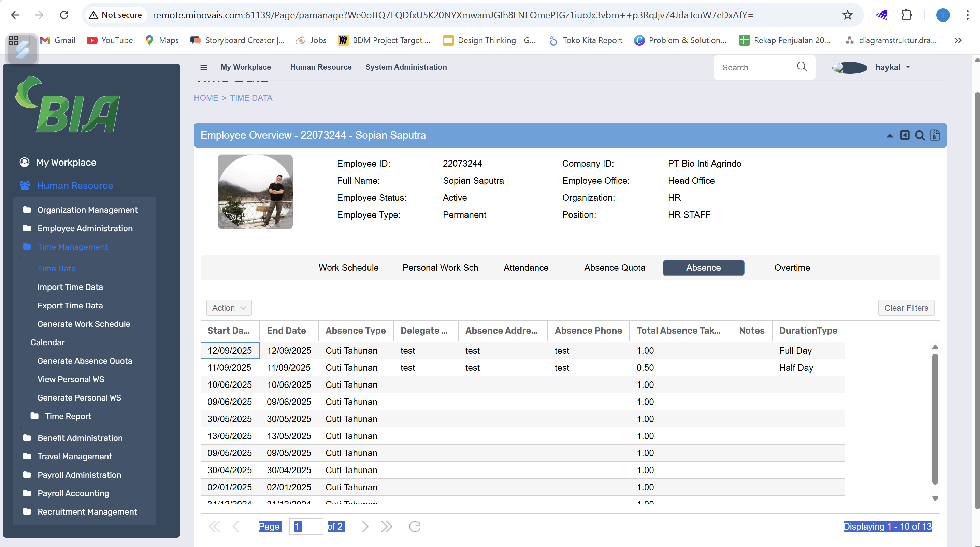Expand Organization Management folder

pos(80,210)
